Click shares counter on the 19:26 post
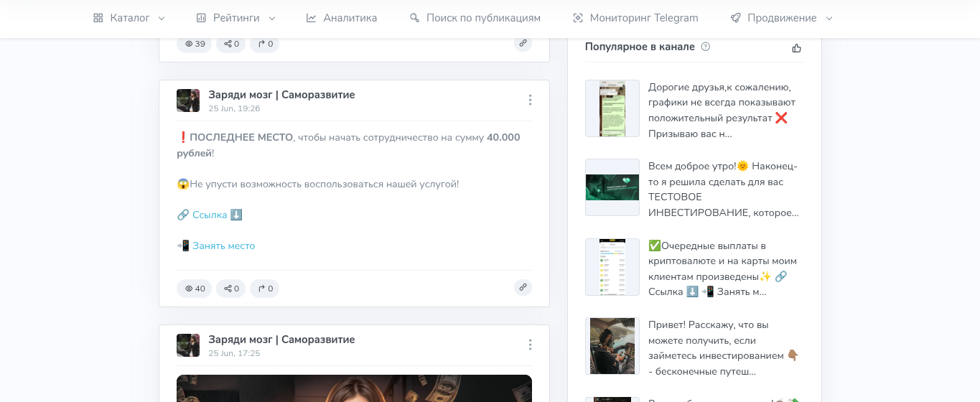The width and height of the screenshot is (980, 402). point(231,289)
